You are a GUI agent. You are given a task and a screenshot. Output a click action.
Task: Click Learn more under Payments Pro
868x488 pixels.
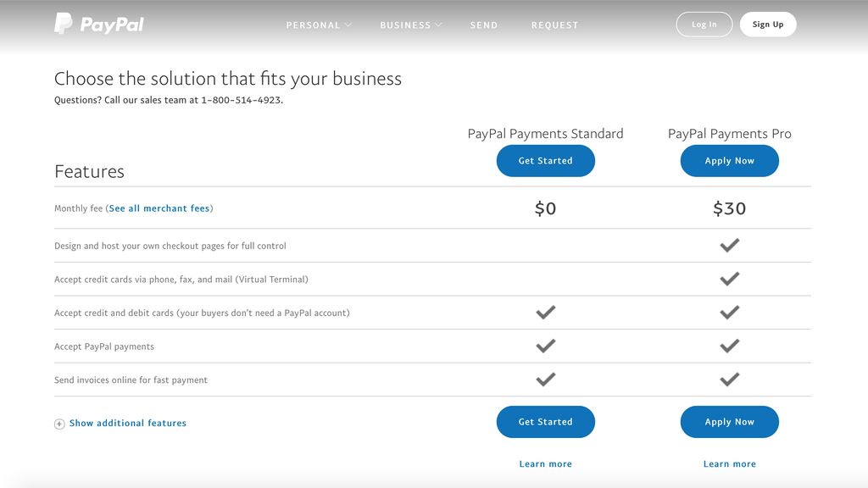[729, 463]
